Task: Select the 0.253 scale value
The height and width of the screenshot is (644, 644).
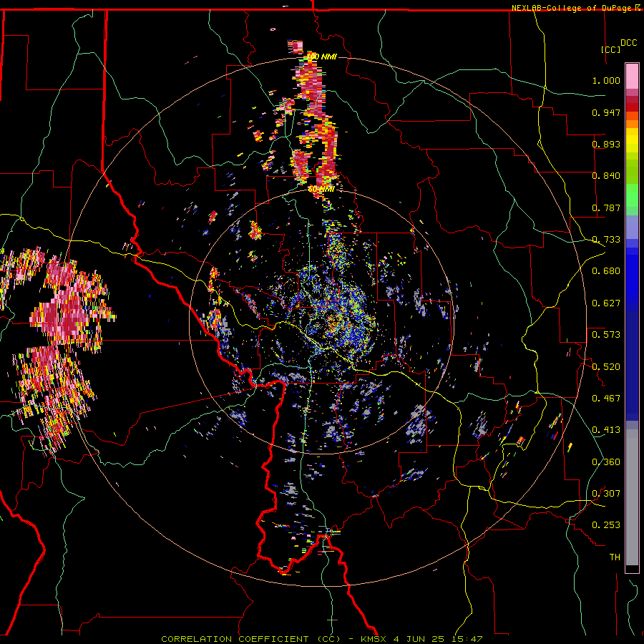Action: pos(606,525)
